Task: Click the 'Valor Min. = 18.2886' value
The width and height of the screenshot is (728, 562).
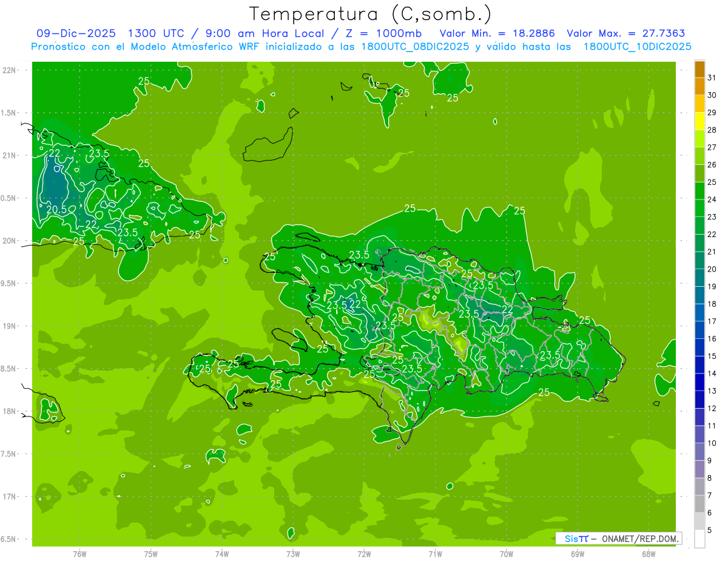Action: [497, 33]
